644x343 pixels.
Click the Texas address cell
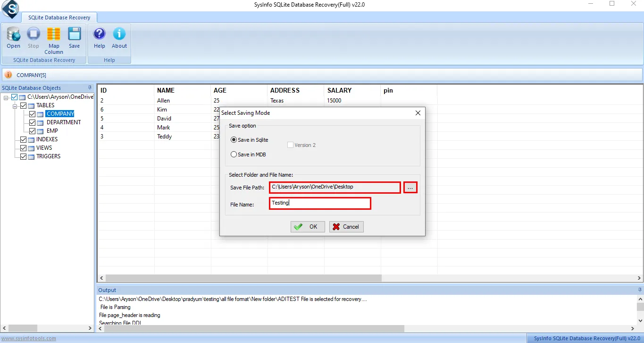pos(296,101)
